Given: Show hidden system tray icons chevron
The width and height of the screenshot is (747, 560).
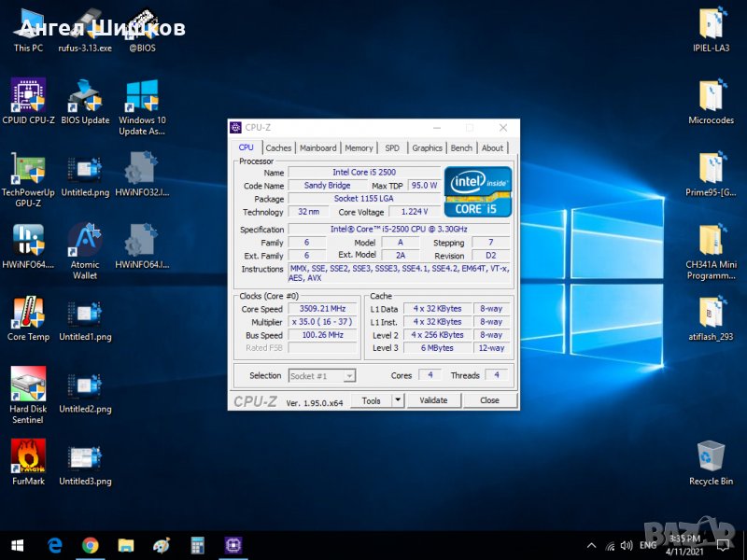Looking at the screenshot, I should click(x=590, y=545).
